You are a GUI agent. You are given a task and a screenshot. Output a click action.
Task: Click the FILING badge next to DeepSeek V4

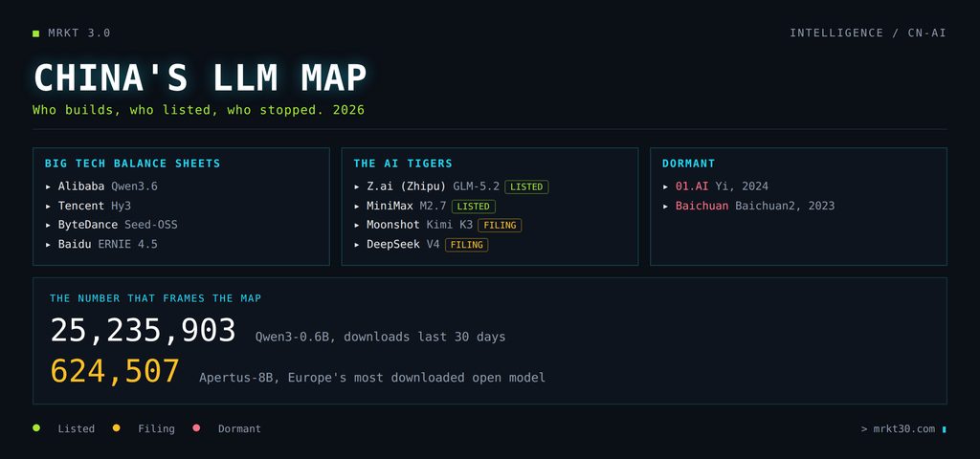[x=467, y=245]
